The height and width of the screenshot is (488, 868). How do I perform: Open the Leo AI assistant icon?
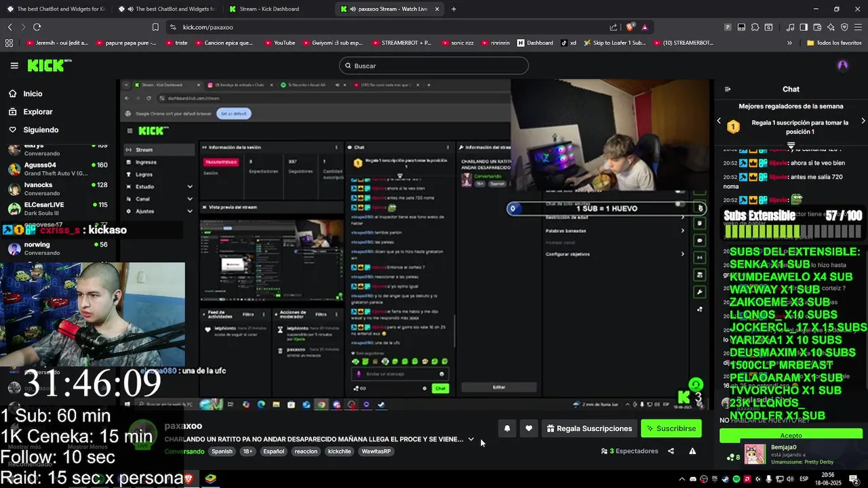click(x=831, y=27)
